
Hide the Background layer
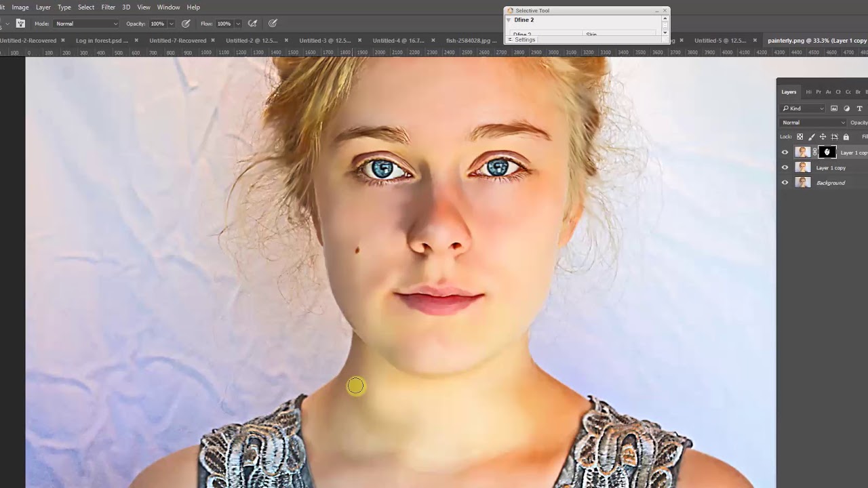coord(785,182)
